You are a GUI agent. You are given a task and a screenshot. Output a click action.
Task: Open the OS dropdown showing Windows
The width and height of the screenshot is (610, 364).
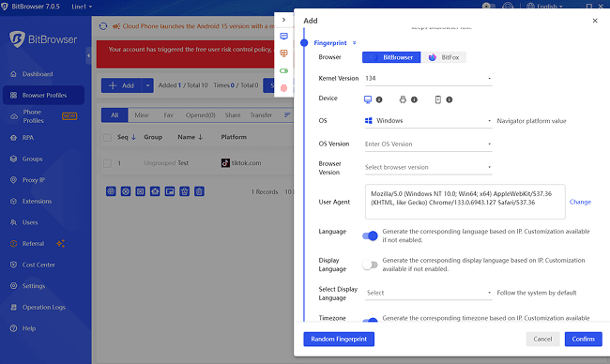(428, 121)
